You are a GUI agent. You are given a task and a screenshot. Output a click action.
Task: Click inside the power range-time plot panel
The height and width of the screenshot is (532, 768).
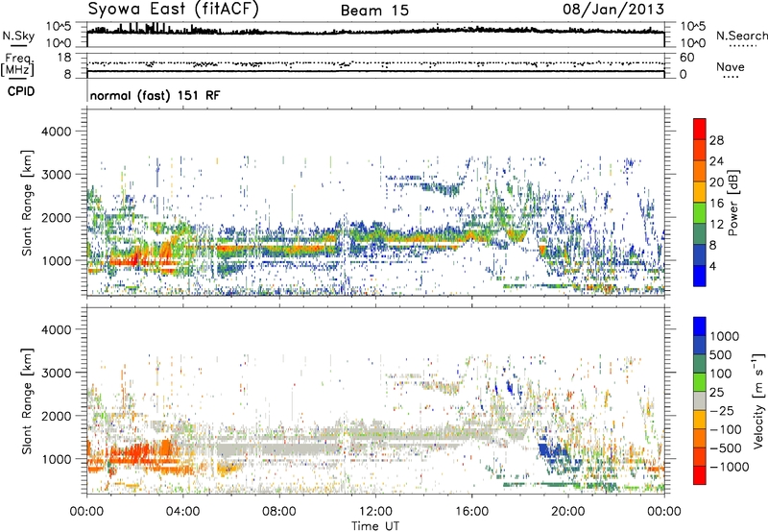[375, 203]
